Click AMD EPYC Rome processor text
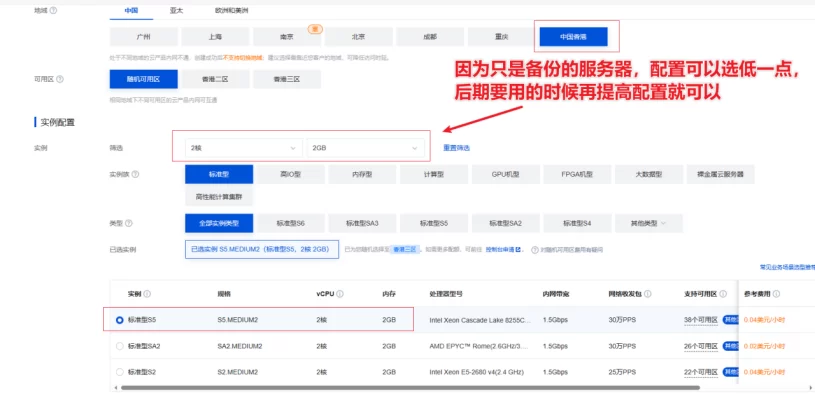Image resolution: width=815 pixels, height=397 pixels. [480, 346]
